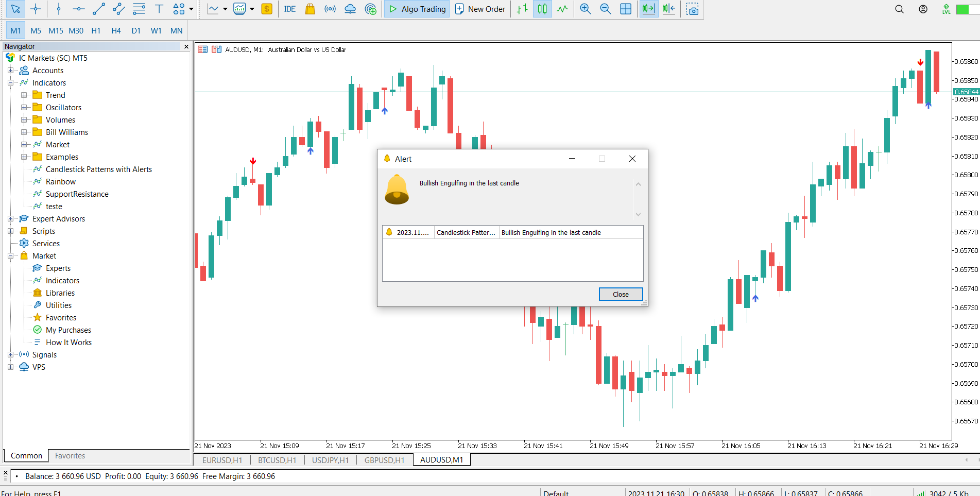Disable auto scroll to chart end
The width and height of the screenshot is (980, 496).
pos(648,9)
